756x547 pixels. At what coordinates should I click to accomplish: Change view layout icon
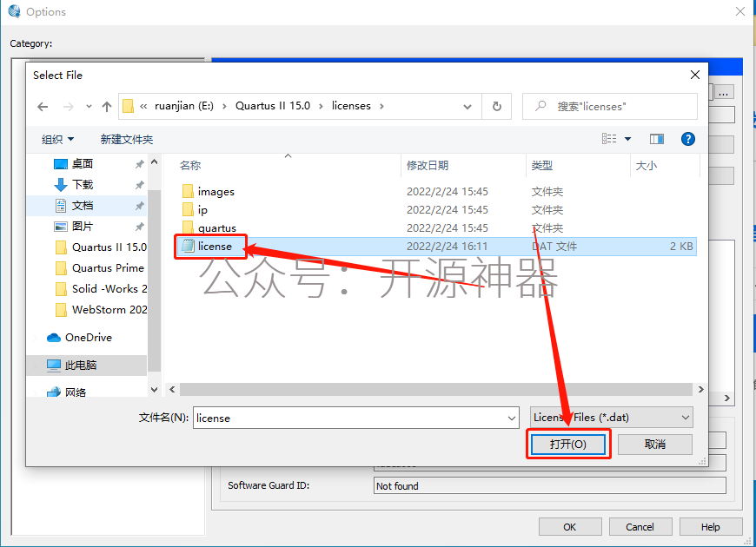pos(609,139)
